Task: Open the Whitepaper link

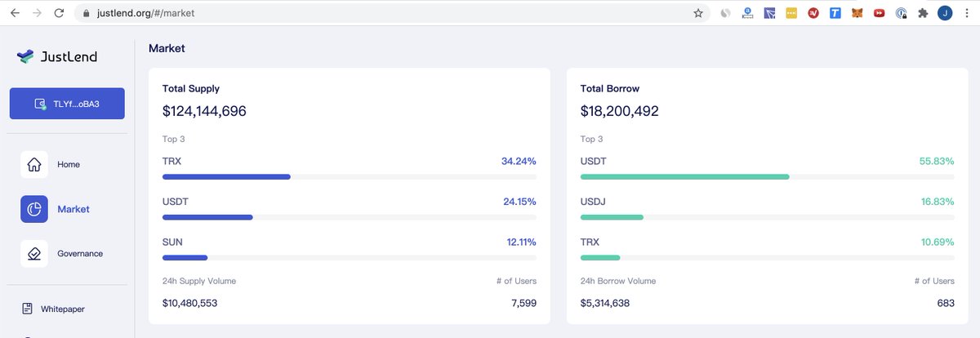Action: (63, 309)
